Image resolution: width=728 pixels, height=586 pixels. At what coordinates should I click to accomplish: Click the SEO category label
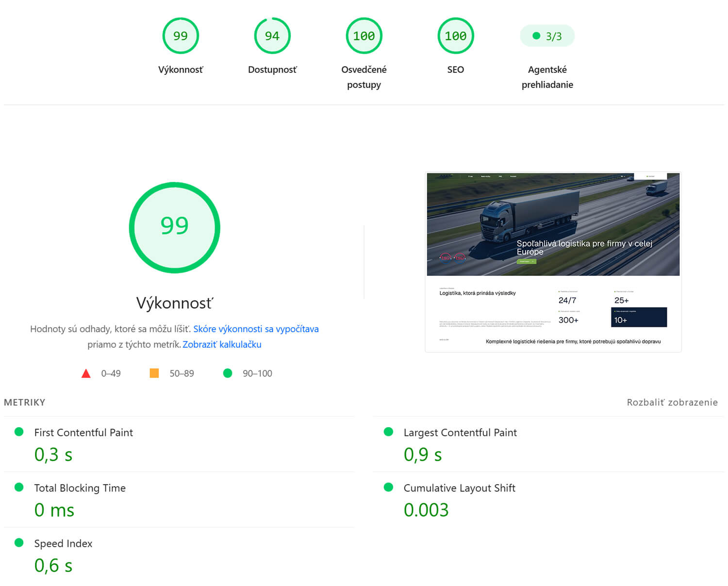(x=456, y=69)
